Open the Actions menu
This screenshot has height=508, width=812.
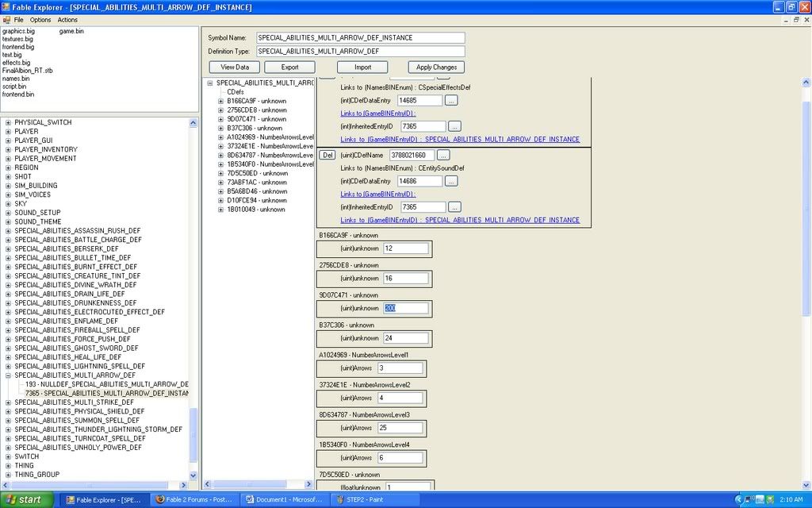pos(67,20)
